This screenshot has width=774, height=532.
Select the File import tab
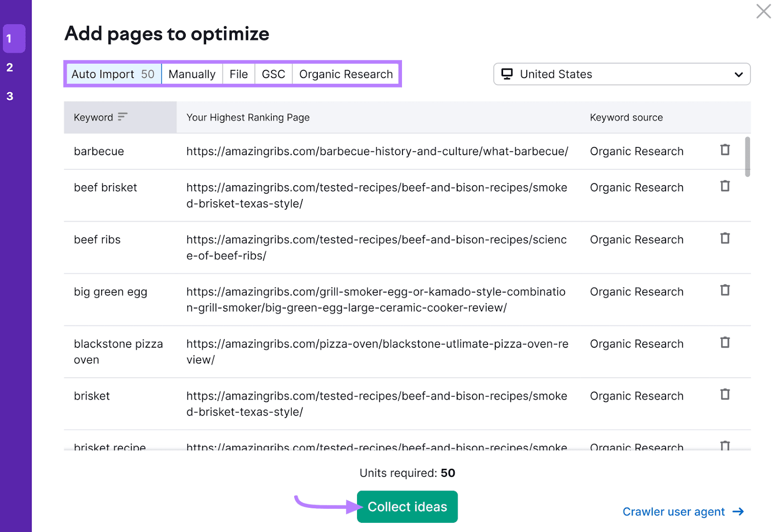pyautogui.click(x=238, y=74)
